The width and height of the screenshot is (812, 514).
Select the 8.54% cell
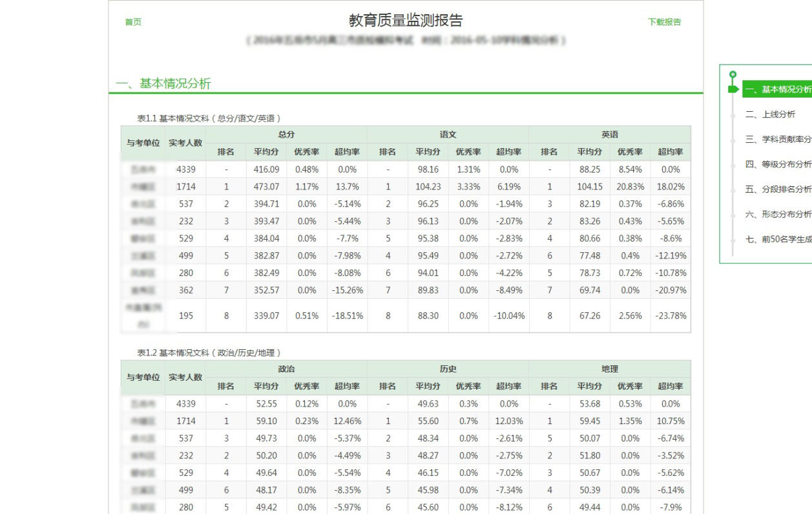pos(630,169)
